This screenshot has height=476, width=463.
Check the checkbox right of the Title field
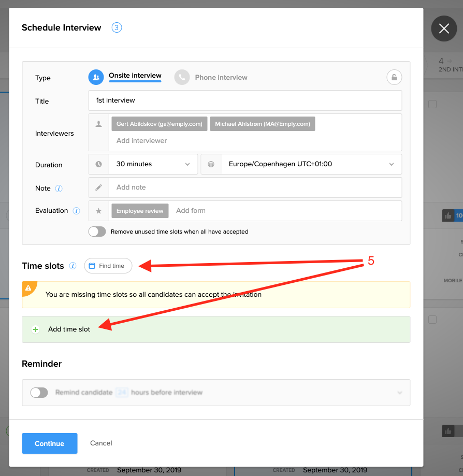click(x=432, y=104)
